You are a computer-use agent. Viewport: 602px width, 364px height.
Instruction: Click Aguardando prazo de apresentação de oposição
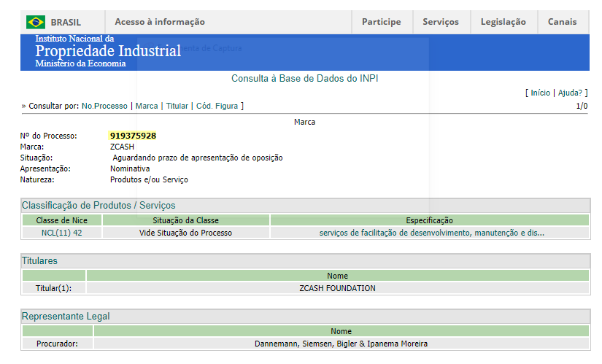(197, 158)
